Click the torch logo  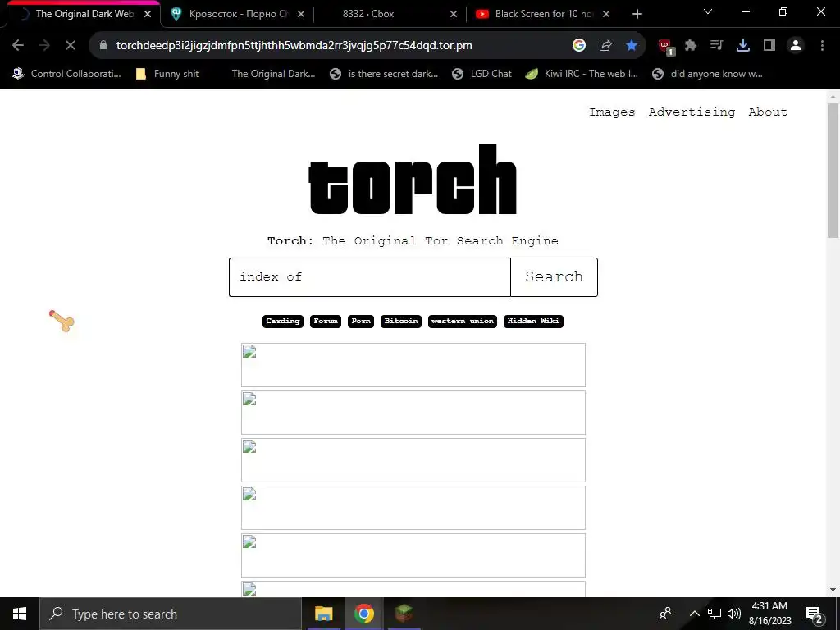point(413,180)
